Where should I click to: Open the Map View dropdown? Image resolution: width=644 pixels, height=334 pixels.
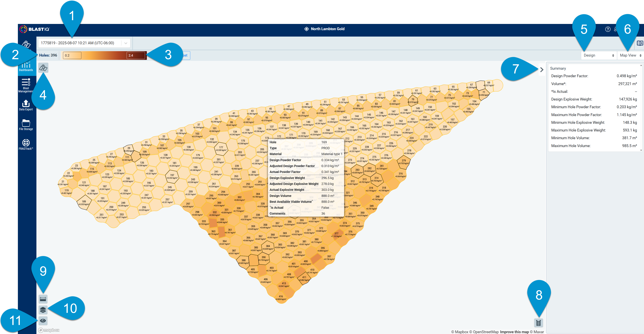630,55
